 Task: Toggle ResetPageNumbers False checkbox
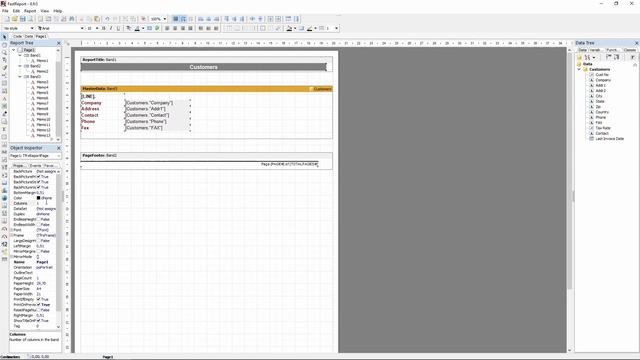[38, 310]
